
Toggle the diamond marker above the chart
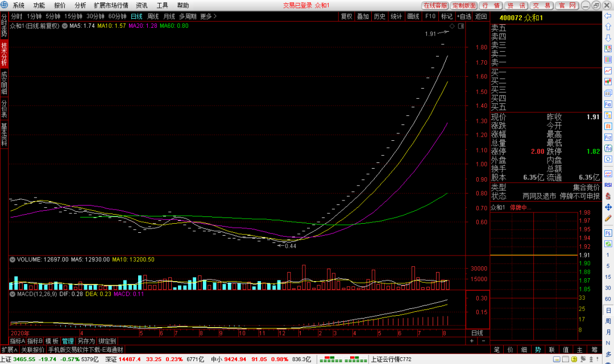(451, 26)
